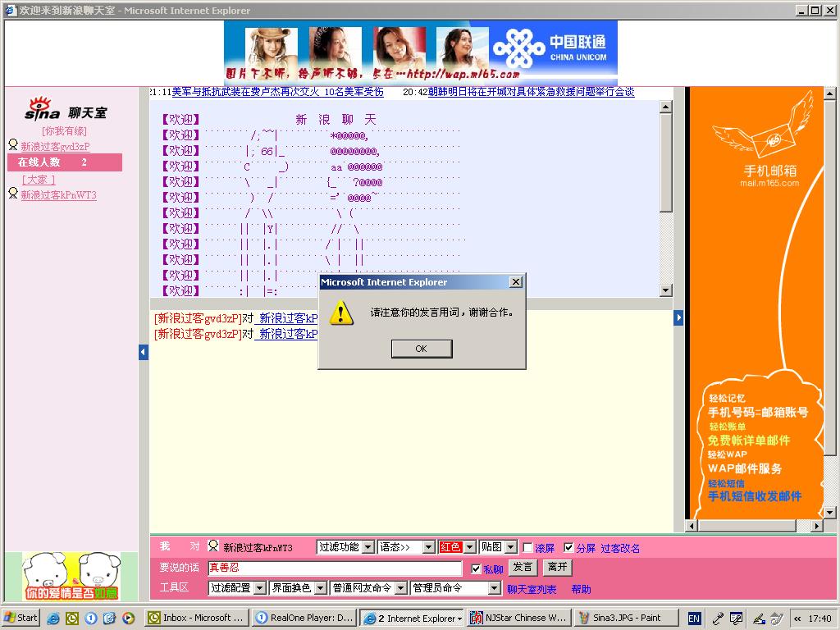Open the pig cartoon 你的爱情是否如意 ad

click(71, 576)
